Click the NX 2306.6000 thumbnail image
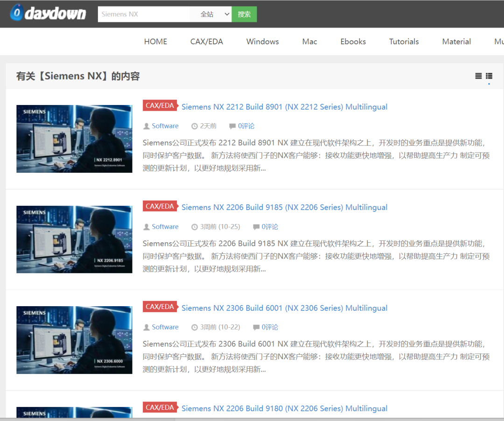504x421 pixels. point(74,340)
